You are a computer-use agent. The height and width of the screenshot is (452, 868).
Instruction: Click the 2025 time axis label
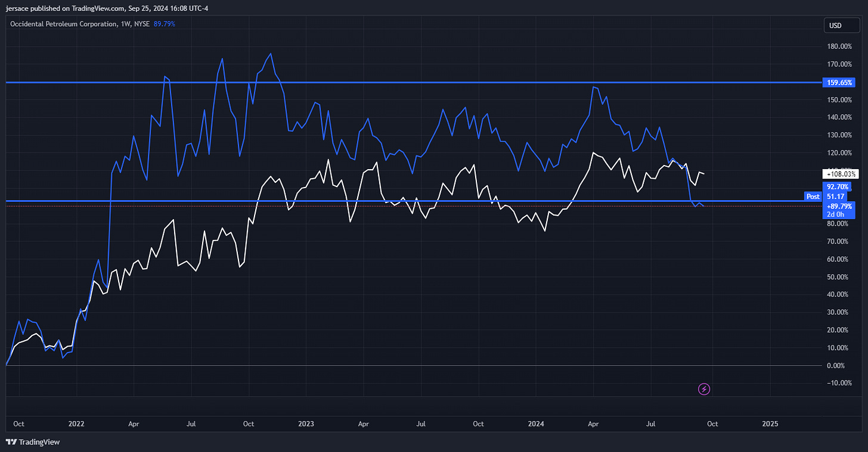tap(770, 424)
